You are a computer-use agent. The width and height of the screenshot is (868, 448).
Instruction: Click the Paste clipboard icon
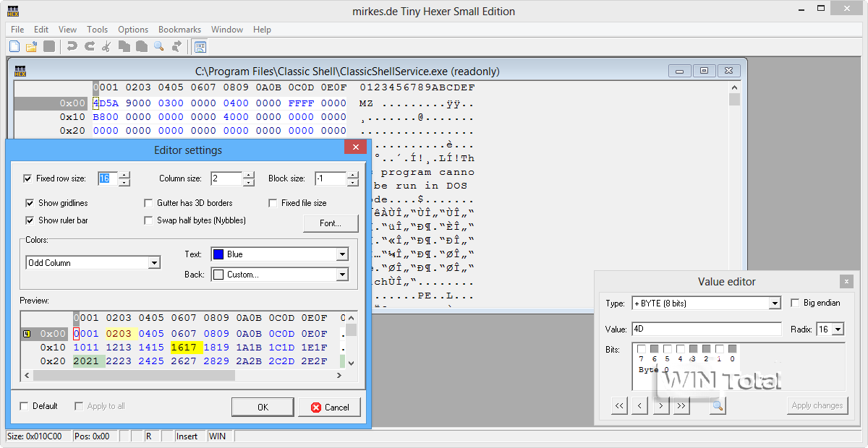pos(141,47)
